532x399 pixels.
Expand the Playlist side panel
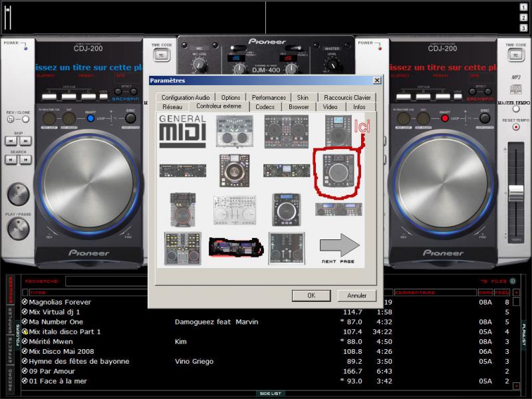(x=523, y=332)
